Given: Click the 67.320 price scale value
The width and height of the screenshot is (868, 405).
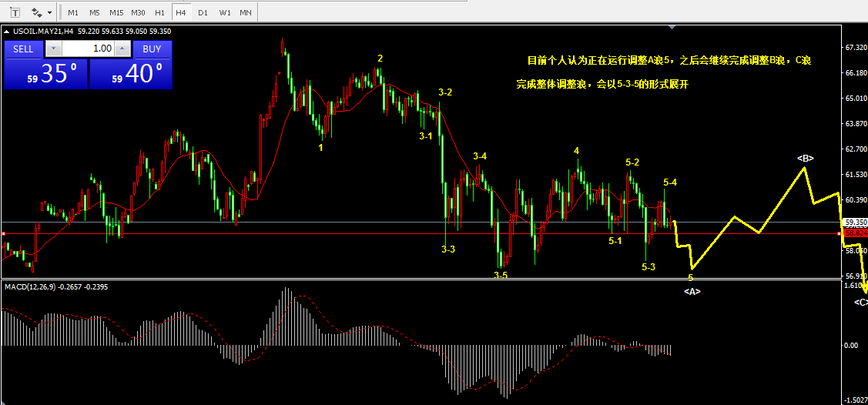Looking at the screenshot, I should click(x=855, y=49).
